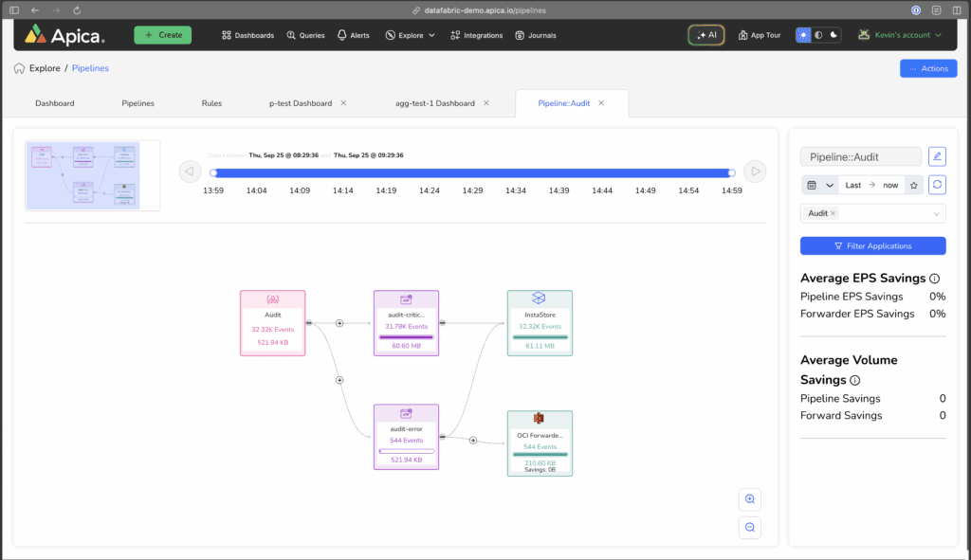Star the current time range as favorite

point(914,185)
